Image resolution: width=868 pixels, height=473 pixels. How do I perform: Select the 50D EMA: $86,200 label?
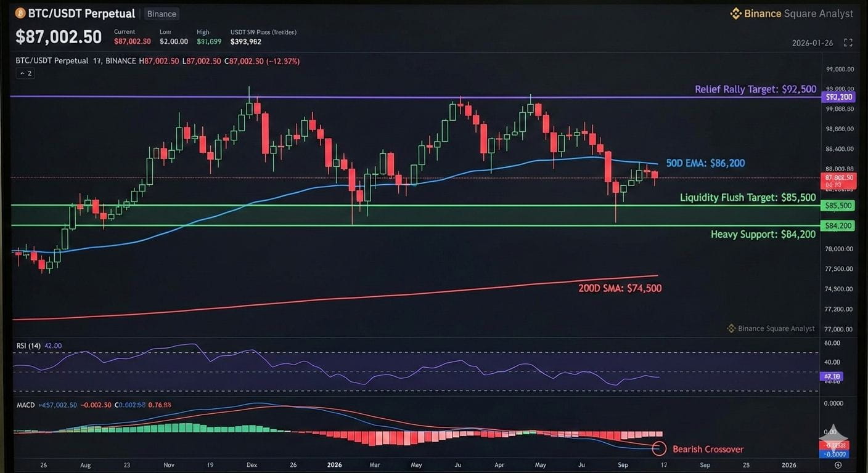705,163
